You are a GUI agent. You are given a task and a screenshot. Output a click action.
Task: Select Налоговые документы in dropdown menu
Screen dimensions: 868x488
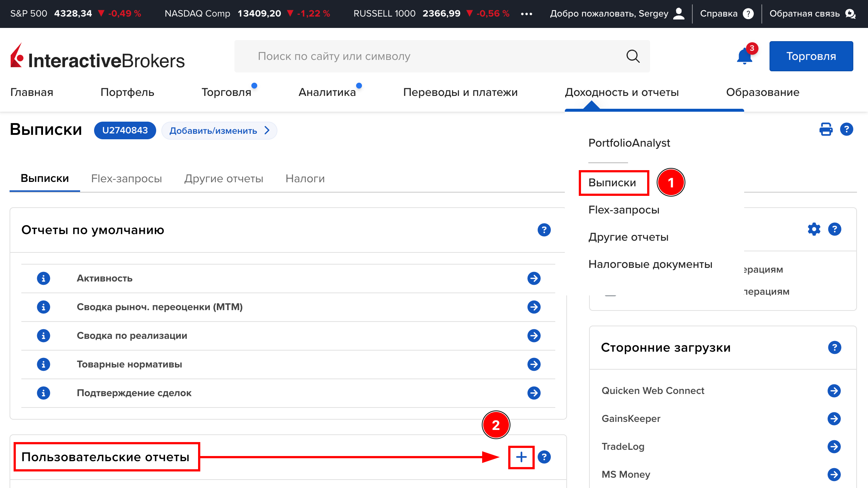pos(650,264)
